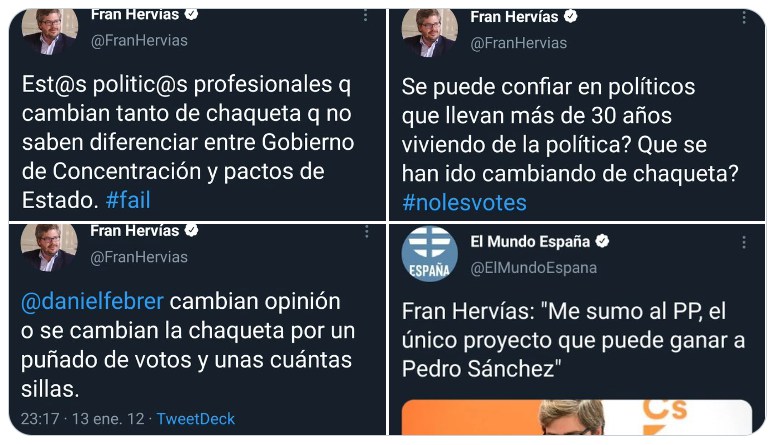Click the verified badge in the top-left tweet
Image resolution: width=773 pixels, height=445 pixels.
click(x=191, y=14)
